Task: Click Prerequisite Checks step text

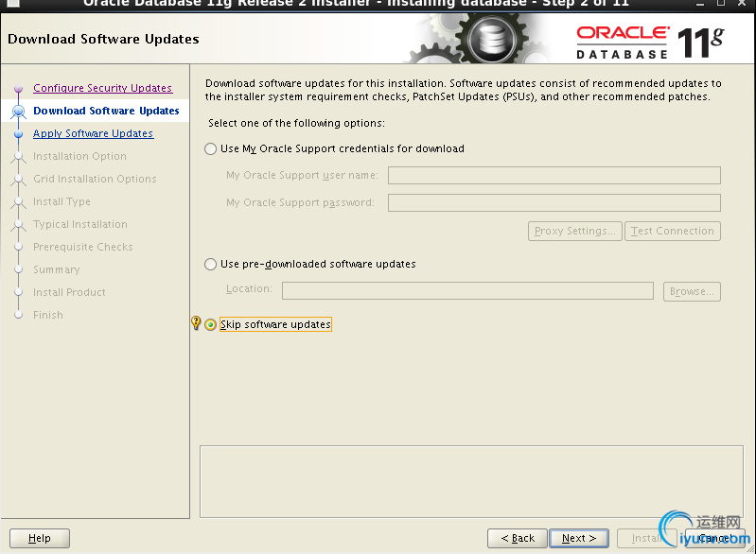Action: click(83, 247)
